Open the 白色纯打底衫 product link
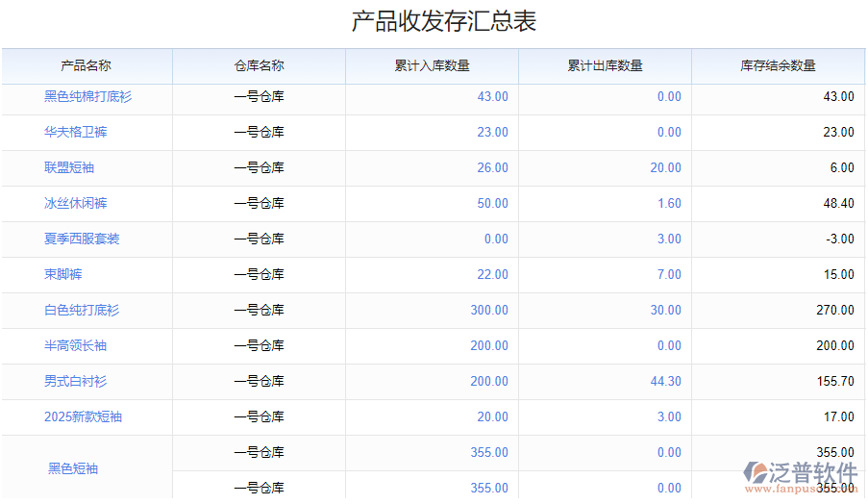This screenshot has height=504, width=868. click(x=82, y=310)
